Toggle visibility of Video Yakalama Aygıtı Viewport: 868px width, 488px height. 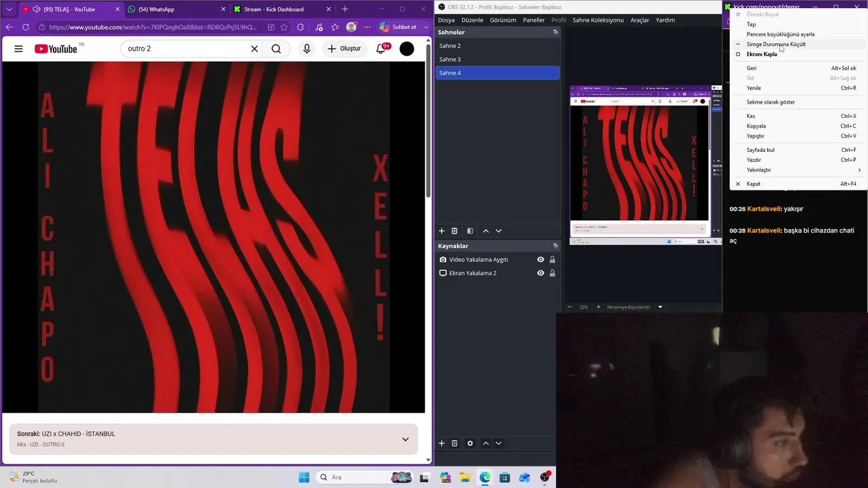click(540, 260)
